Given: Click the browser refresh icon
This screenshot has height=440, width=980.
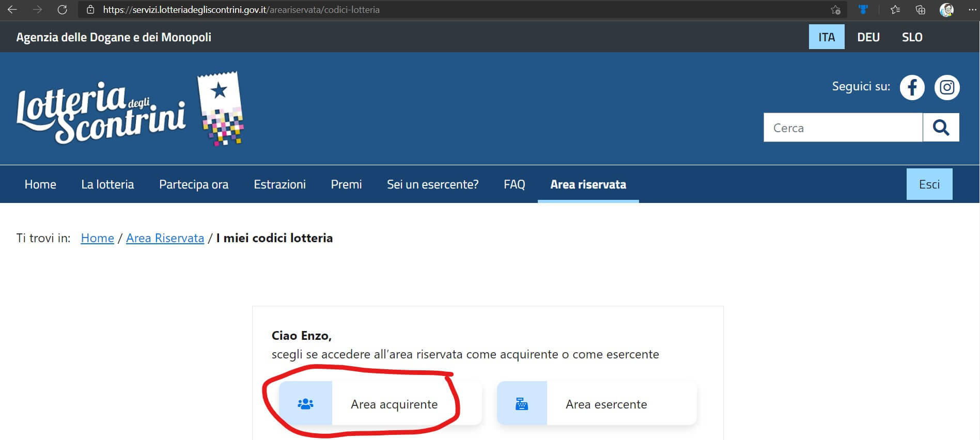Looking at the screenshot, I should 62,10.
